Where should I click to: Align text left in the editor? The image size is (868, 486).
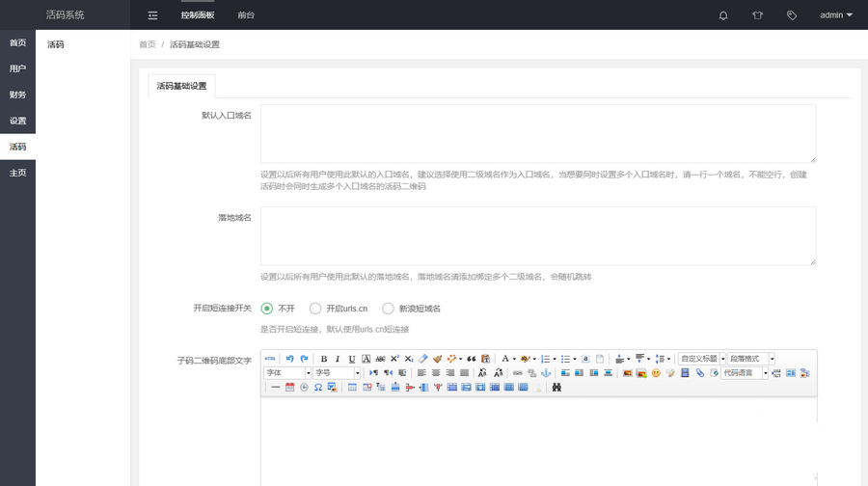coord(421,373)
